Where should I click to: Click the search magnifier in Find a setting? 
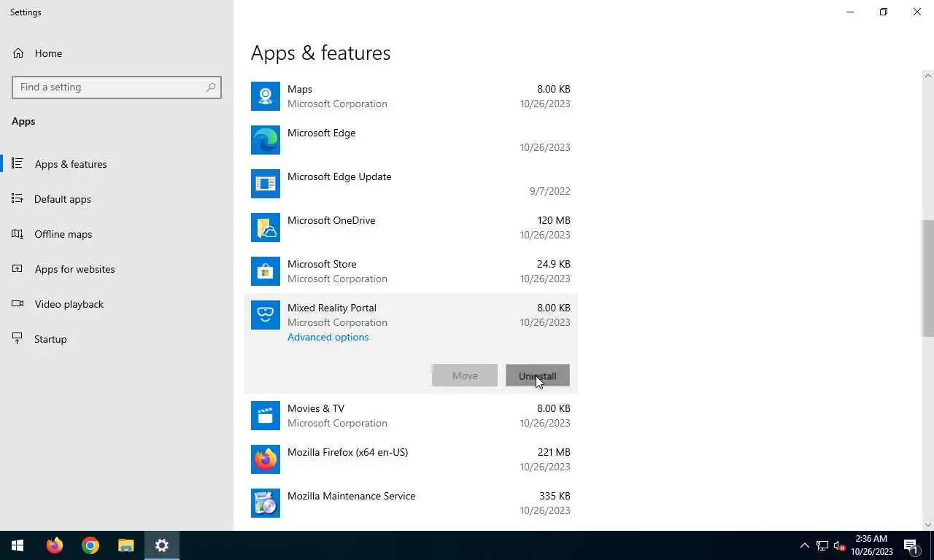point(211,87)
